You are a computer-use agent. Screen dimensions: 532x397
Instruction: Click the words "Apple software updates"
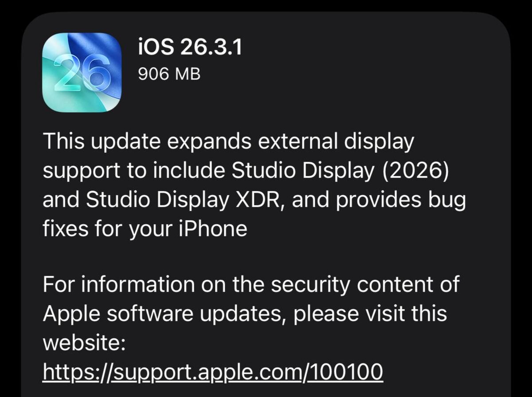pos(165,314)
